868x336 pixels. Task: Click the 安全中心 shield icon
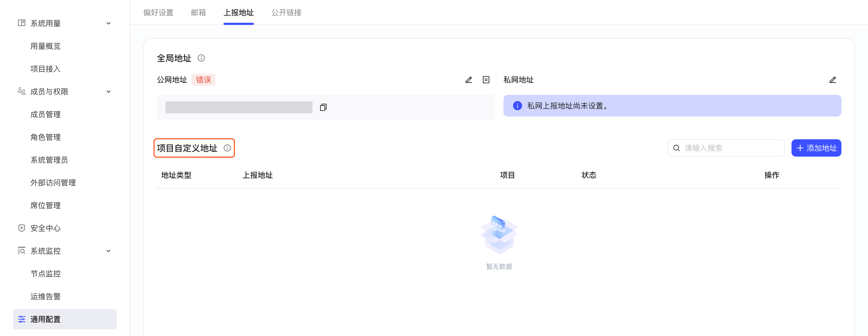(22, 228)
